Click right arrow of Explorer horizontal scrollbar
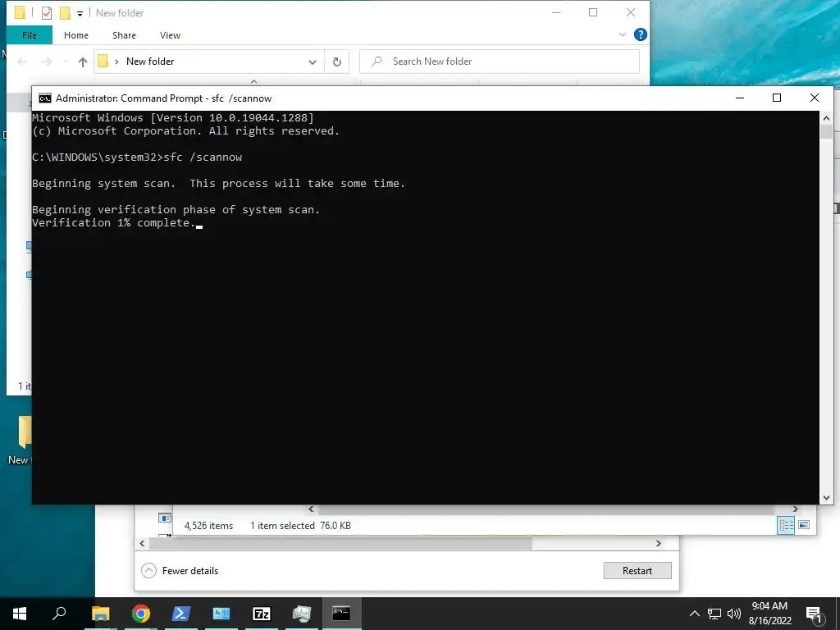The height and width of the screenshot is (630, 840). (x=796, y=509)
